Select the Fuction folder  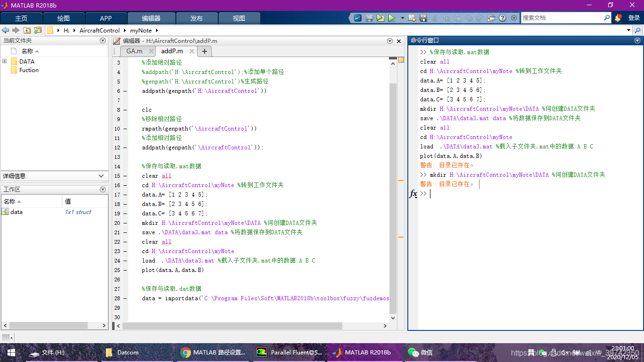(x=29, y=70)
